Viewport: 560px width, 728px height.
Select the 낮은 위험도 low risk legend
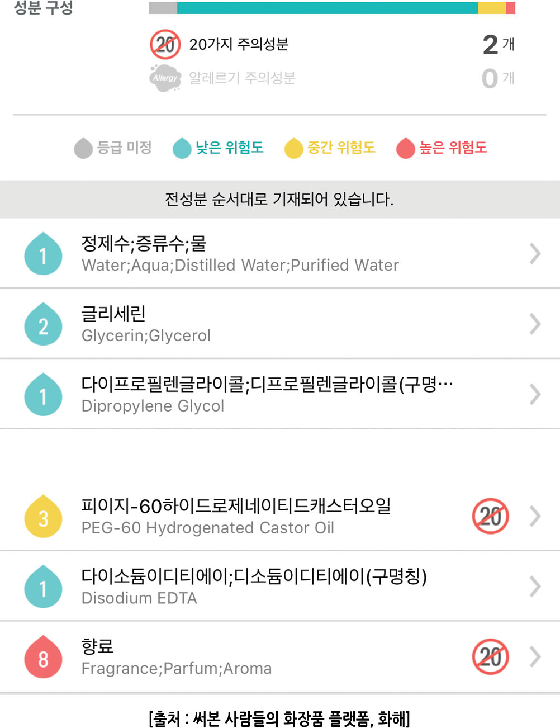pyautogui.click(x=218, y=148)
